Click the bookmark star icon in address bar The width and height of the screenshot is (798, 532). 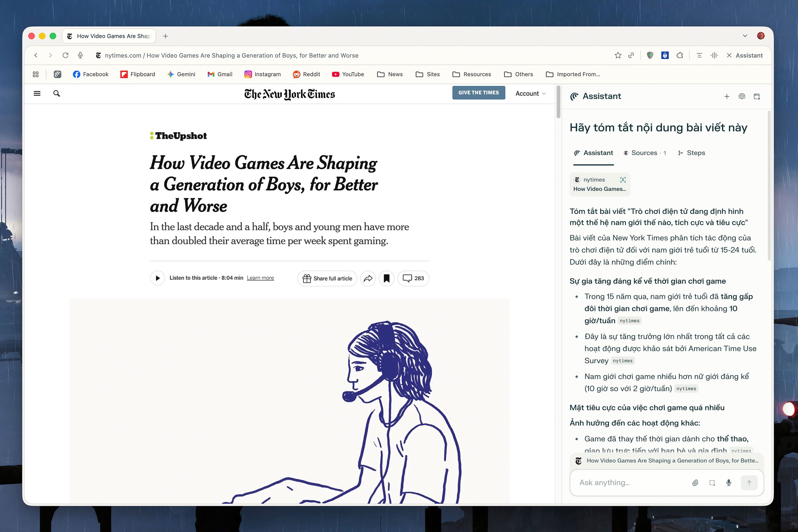(x=618, y=55)
